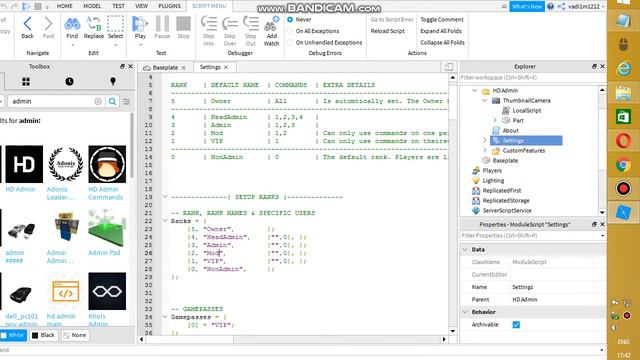640x360 pixels.
Task: Click Collapse All Folds action
Action: 442,42
